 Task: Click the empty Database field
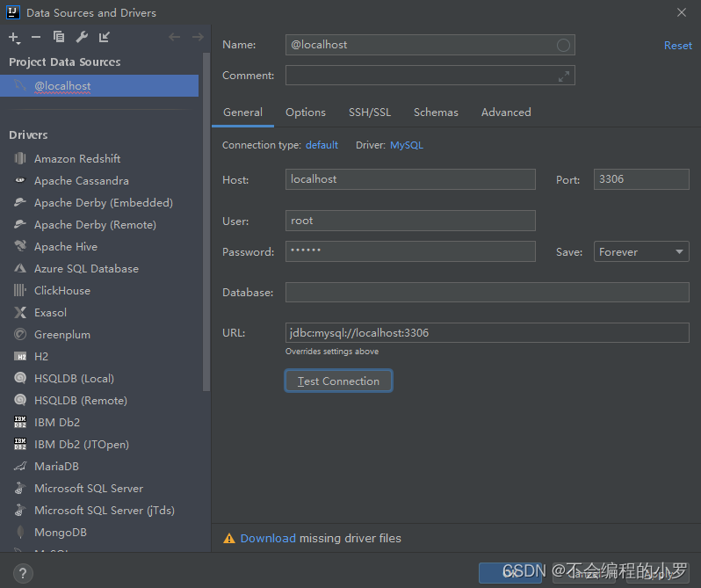coord(487,292)
